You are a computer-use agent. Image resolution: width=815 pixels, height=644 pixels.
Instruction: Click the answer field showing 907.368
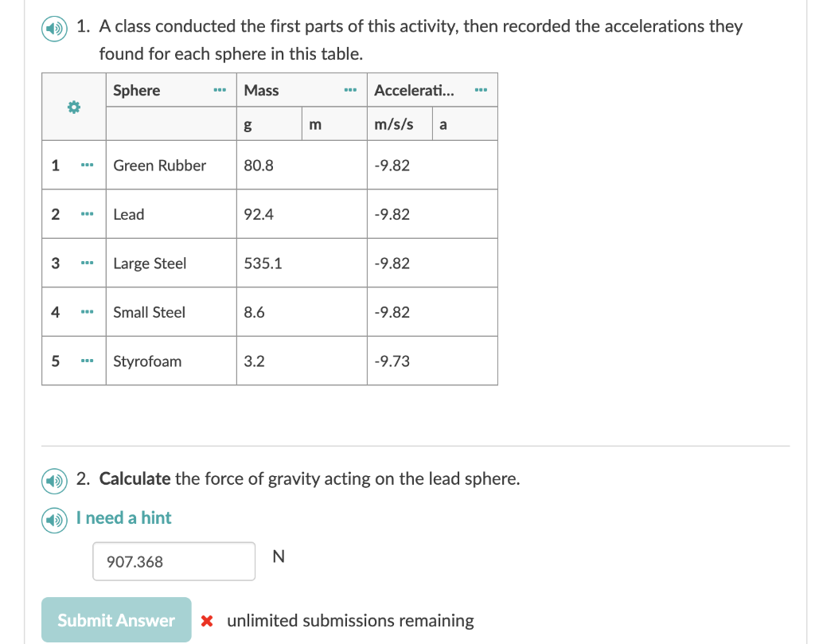click(x=174, y=561)
